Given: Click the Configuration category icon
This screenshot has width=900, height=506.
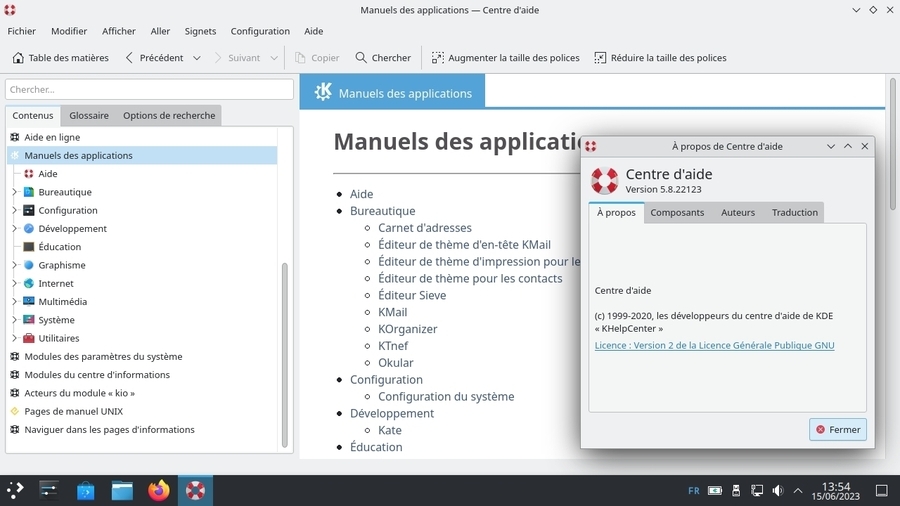Looking at the screenshot, I should (29, 211).
